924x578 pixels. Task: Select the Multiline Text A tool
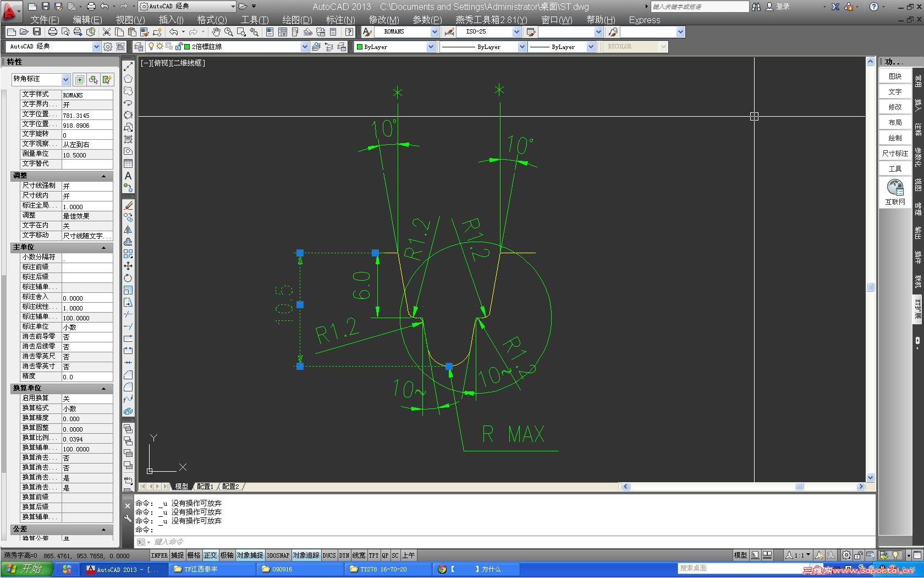pyautogui.click(x=128, y=176)
